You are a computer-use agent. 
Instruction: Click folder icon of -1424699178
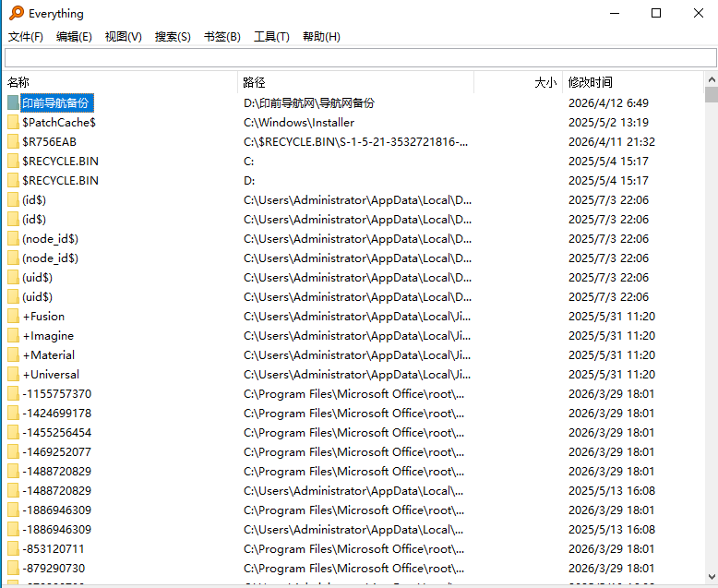[13, 413]
